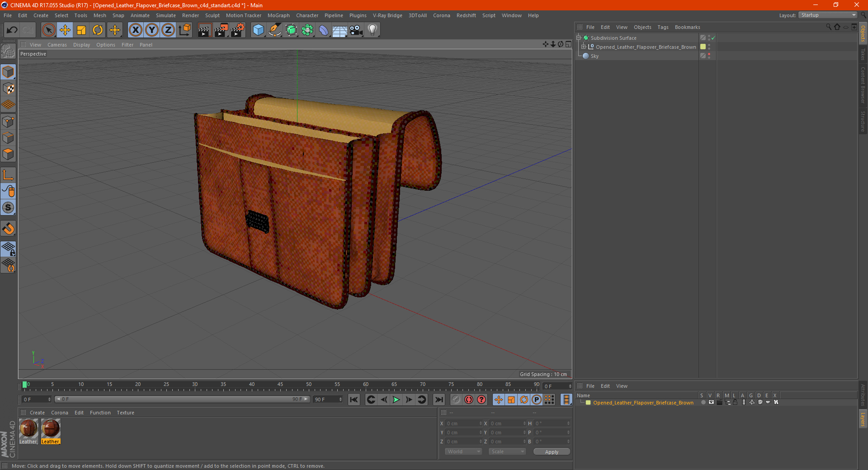
Task: Click the layer color swatch for briefcase
Action: [x=588, y=403]
